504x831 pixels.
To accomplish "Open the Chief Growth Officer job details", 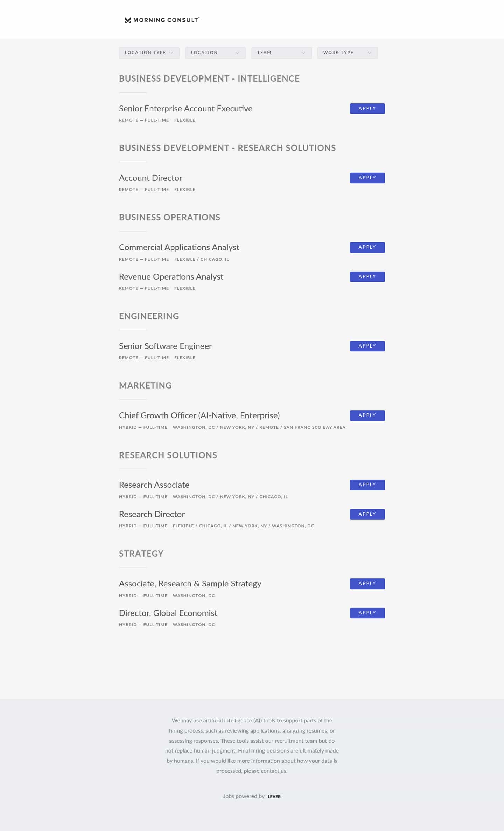I will click(x=199, y=415).
